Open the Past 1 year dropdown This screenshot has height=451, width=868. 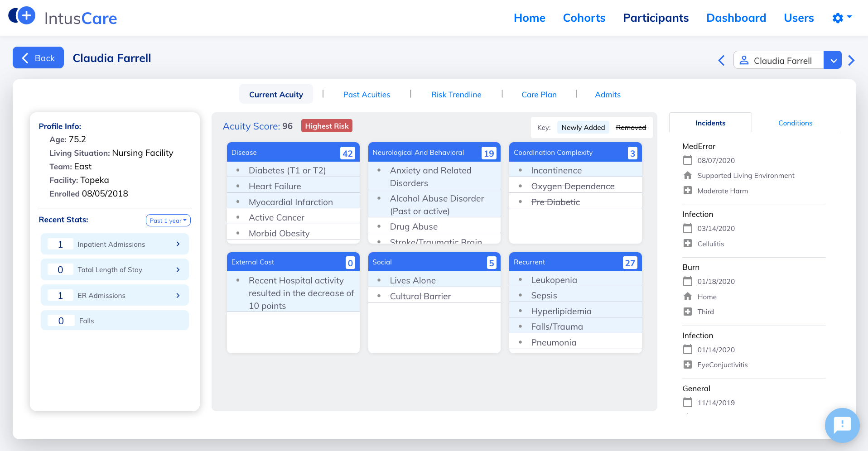pos(168,221)
